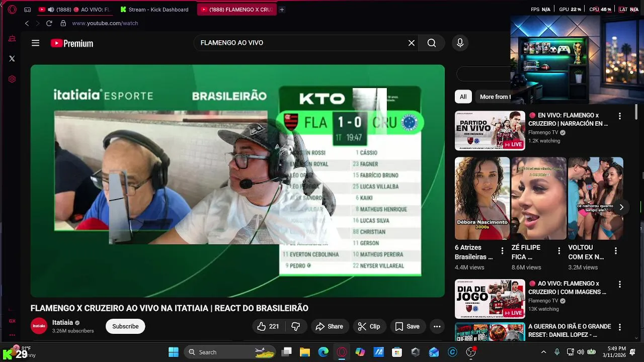
Task: Play the VOLTOU COM EX short
Action: click(596, 198)
